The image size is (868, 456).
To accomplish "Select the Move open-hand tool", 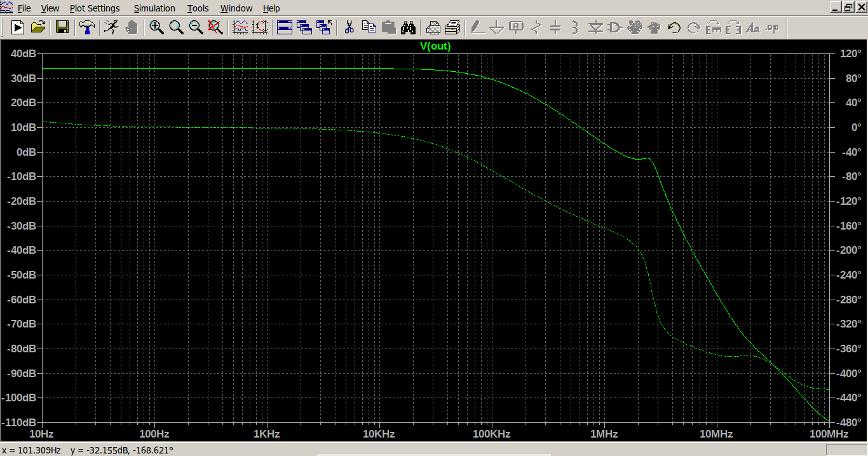I will (635, 27).
